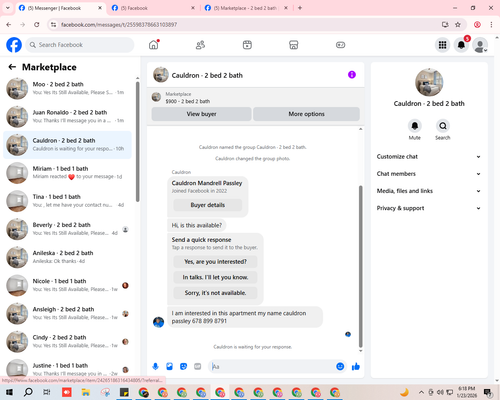Expand Media, files and links section
This screenshot has height=400, width=500.
[429, 191]
